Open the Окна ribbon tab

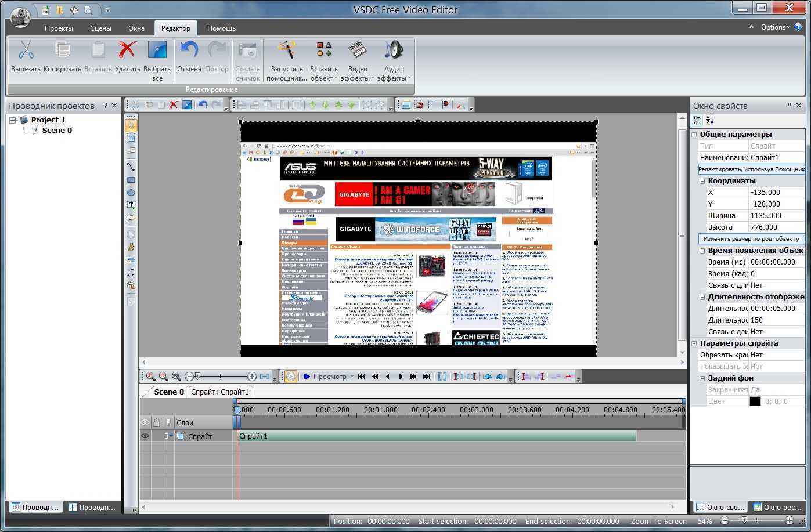click(x=136, y=28)
